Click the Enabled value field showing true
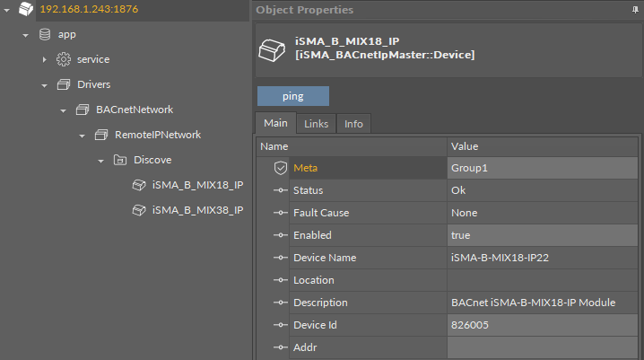 [x=544, y=235]
